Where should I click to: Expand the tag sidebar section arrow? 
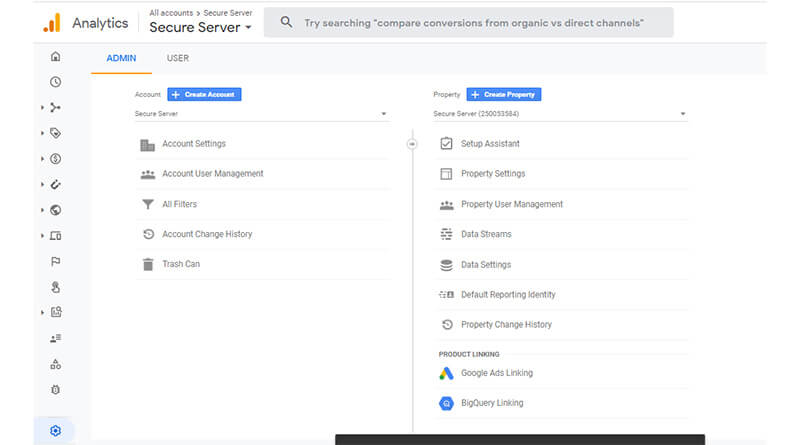click(x=42, y=133)
